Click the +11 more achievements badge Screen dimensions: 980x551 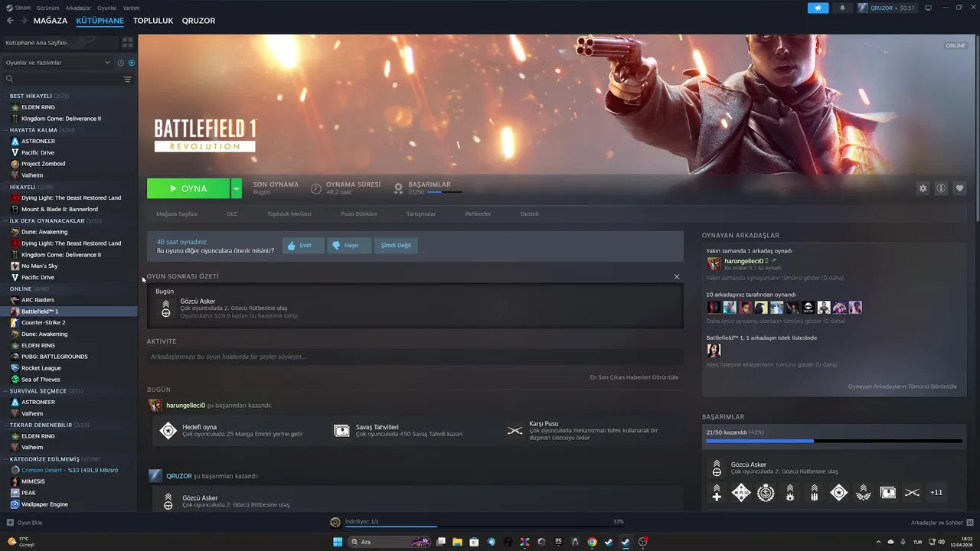(936, 493)
